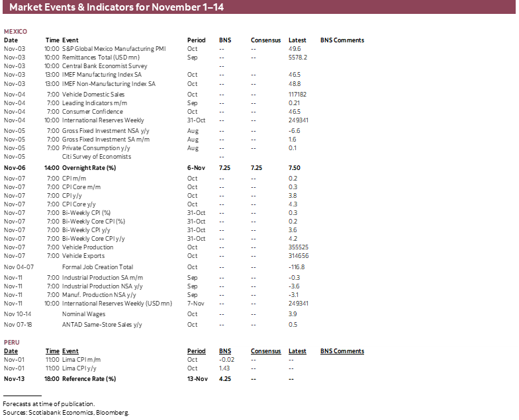The width and height of the screenshot is (519, 420).
Task: Select the MEXICO section heading
Action: (15, 32)
